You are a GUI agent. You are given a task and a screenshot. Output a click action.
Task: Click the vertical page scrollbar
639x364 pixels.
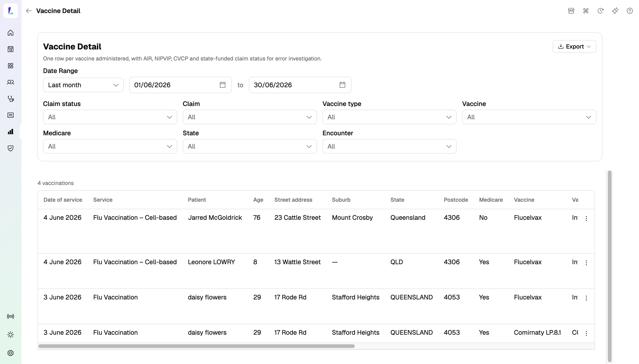click(610, 266)
